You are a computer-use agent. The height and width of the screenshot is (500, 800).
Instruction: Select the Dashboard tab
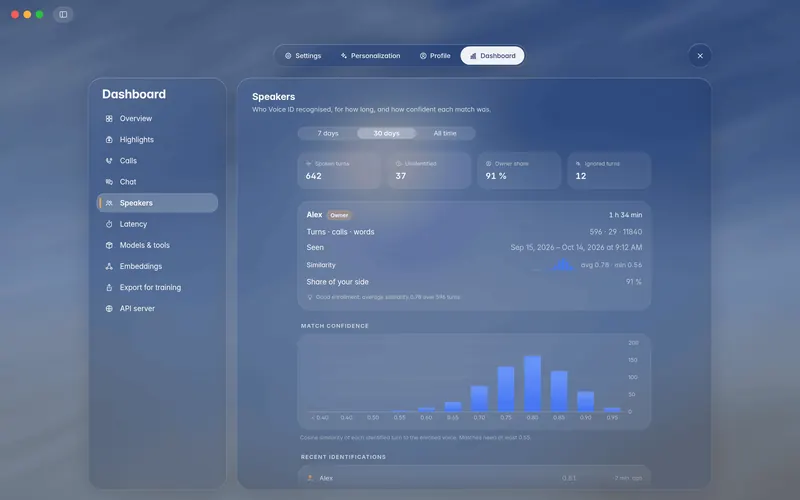click(492, 56)
